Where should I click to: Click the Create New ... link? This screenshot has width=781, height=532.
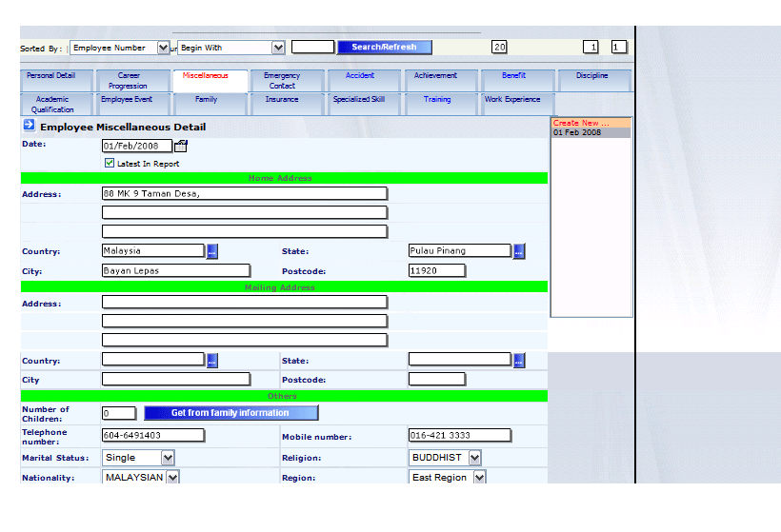[581, 123]
